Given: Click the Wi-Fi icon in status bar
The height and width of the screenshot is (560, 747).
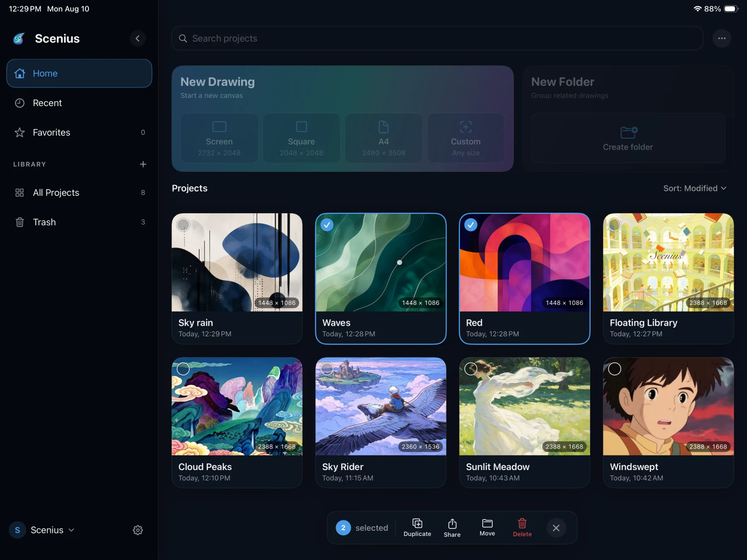Looking at the screenshot, I should click(698, 9).
